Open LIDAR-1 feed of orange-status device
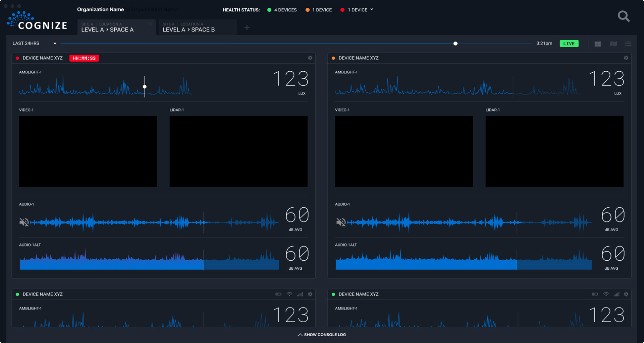Viewport: 644px width, 343px height. click(x=554, y=151)
